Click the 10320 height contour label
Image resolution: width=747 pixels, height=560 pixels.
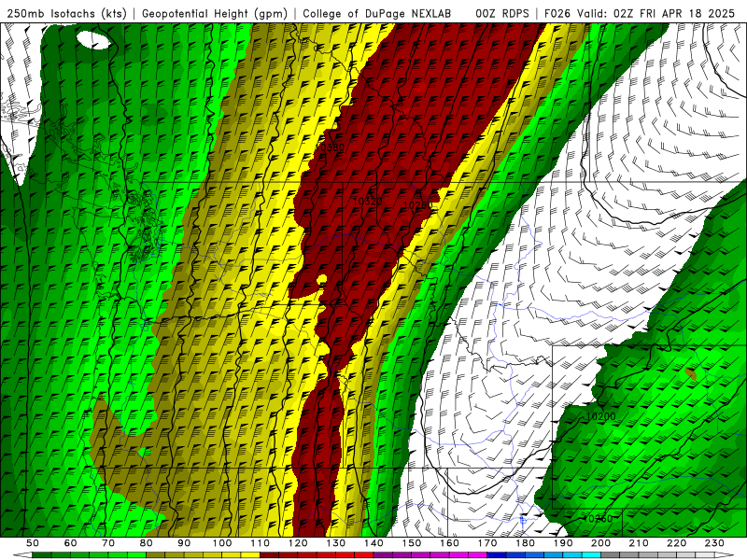[x=367, y=202]
